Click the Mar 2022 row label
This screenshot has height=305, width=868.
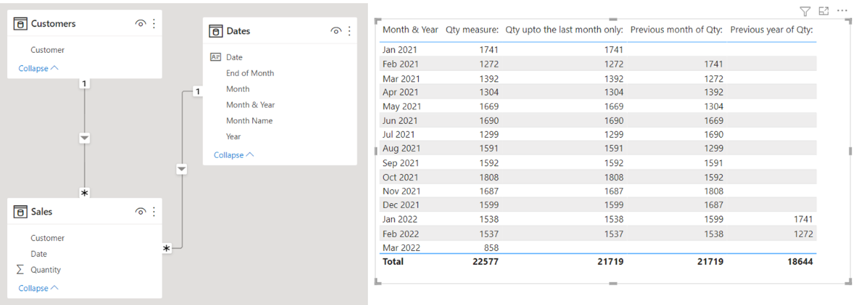point(401,247)
